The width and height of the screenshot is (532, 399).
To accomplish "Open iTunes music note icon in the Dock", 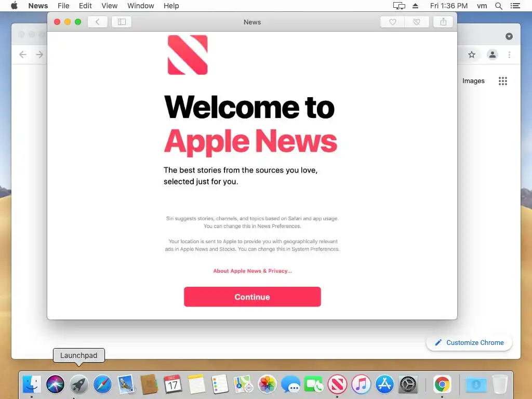I will 361,384.
